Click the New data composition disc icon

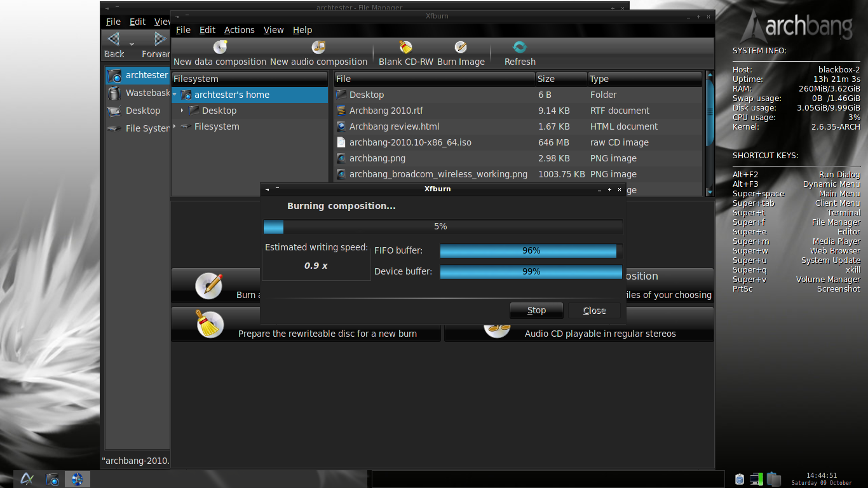pos(220,47)
